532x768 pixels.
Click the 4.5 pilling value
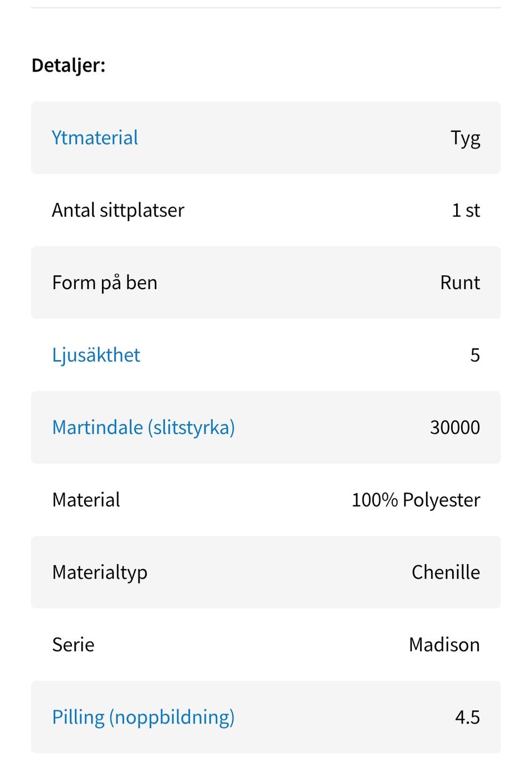(467, 717)
